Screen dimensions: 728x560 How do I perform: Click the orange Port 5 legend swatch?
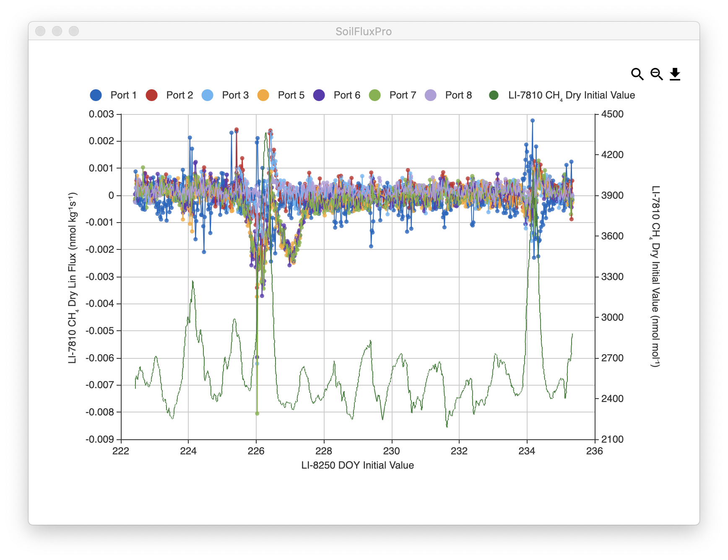pyautogui.click(x=263, y=95)
